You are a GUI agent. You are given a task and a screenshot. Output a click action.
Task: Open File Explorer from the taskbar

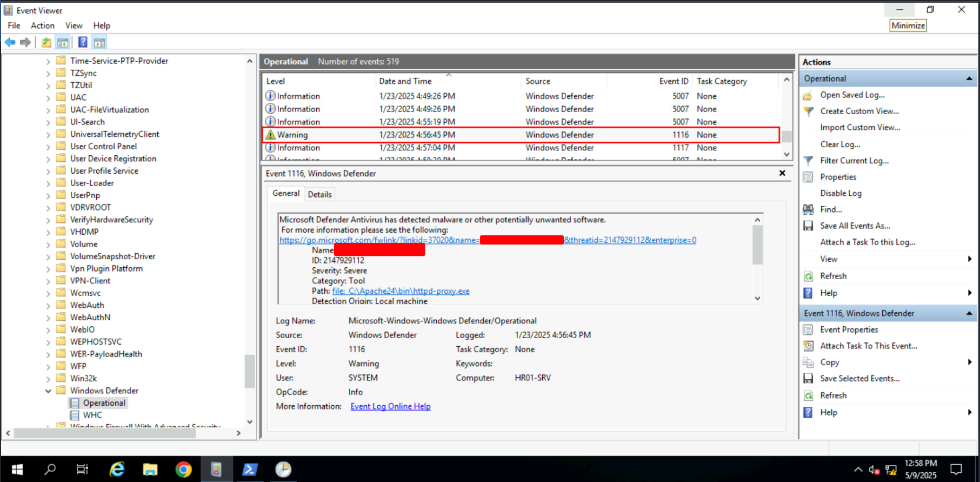tap(150, 469)
